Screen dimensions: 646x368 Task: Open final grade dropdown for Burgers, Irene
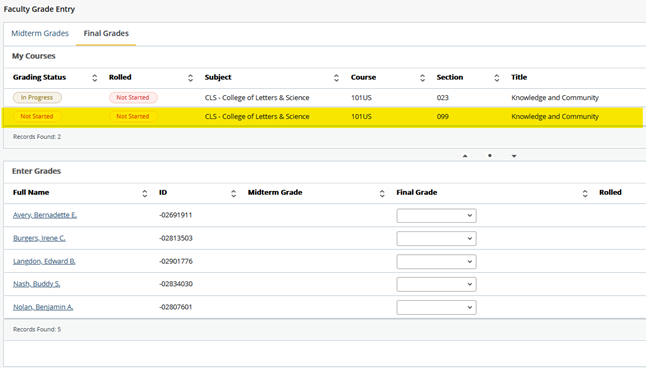point(436,239)
